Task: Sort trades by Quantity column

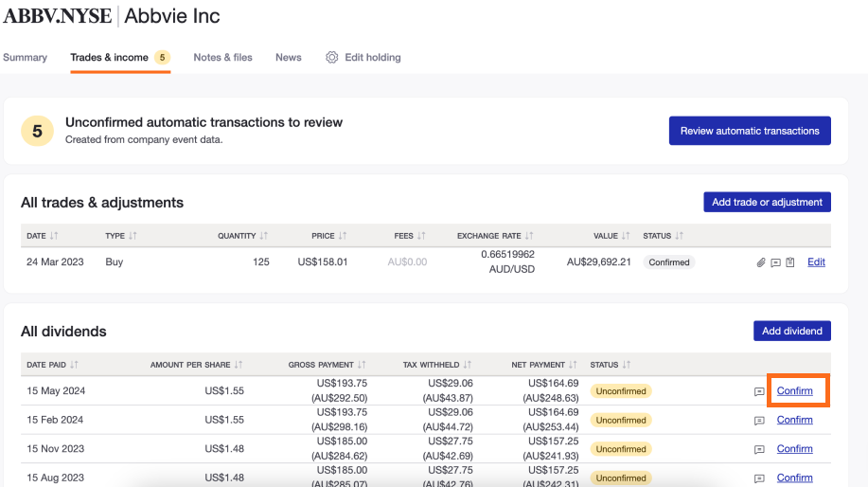Action: pyautogui.click(x=263, y=236)
